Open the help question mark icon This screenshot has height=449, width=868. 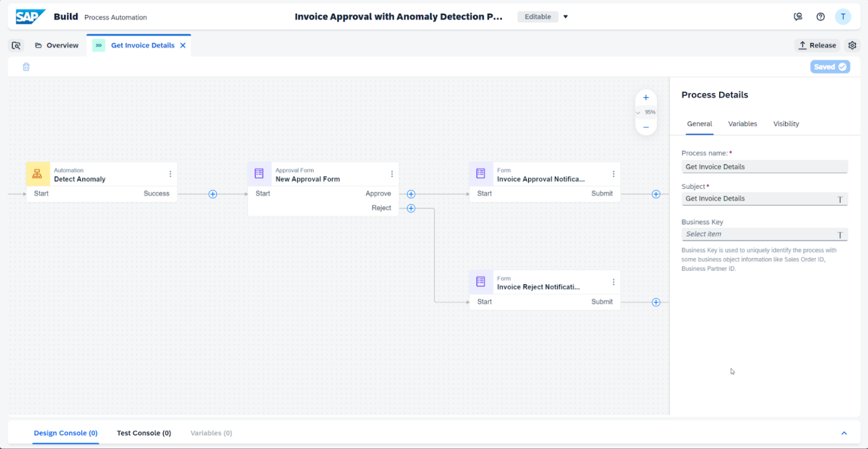tap(821, 17)
